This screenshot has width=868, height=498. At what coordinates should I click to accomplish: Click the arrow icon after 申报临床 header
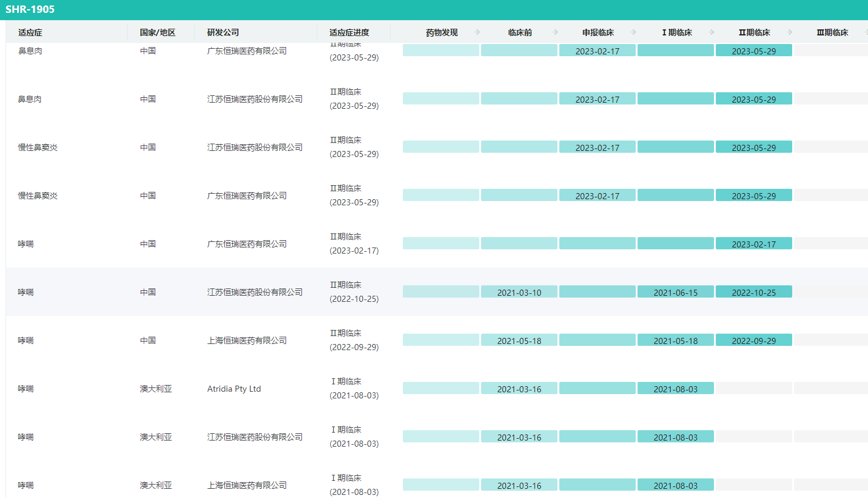[633, 32]
